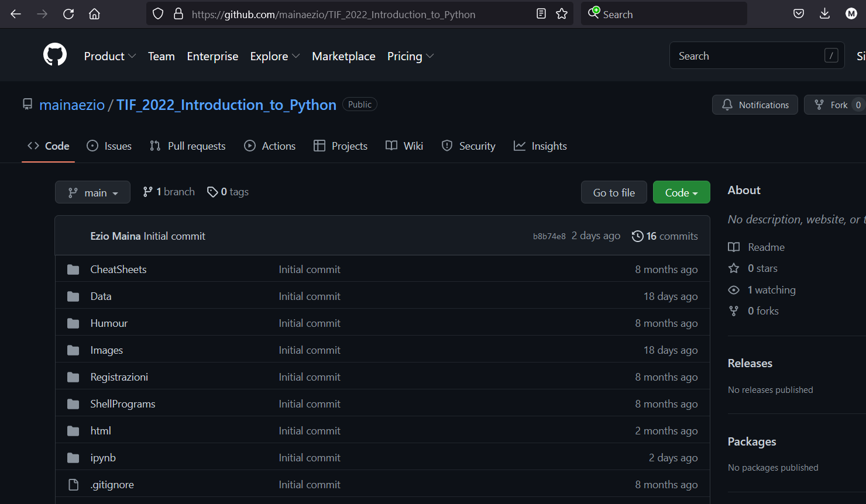Click the Fork button
This screenshot has width=866, height=504.
pyautogui.click(x=835, y=105)
